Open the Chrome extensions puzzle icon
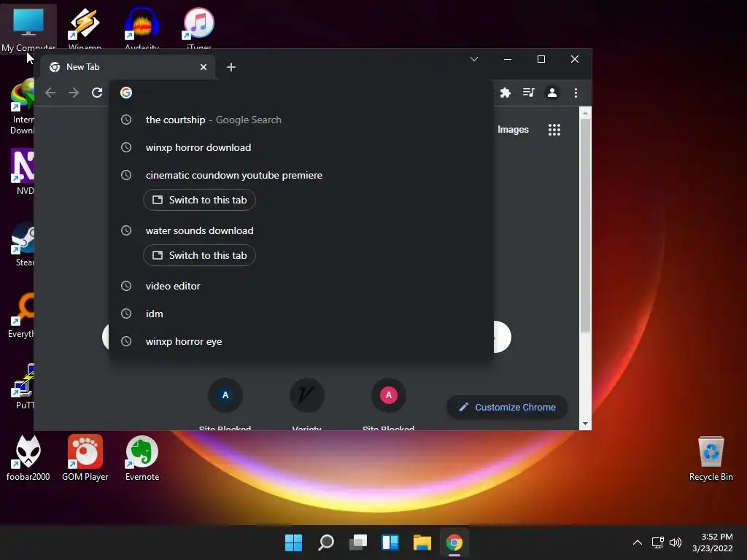This screenshot has width=747, height=560. 505,93
